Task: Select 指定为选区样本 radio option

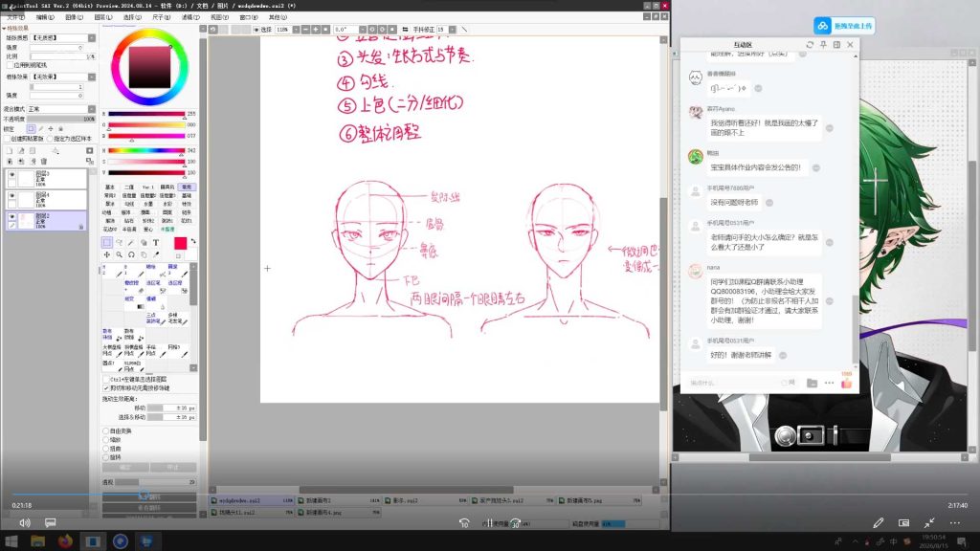Action: pyautogui.click(x=50, y=139)
